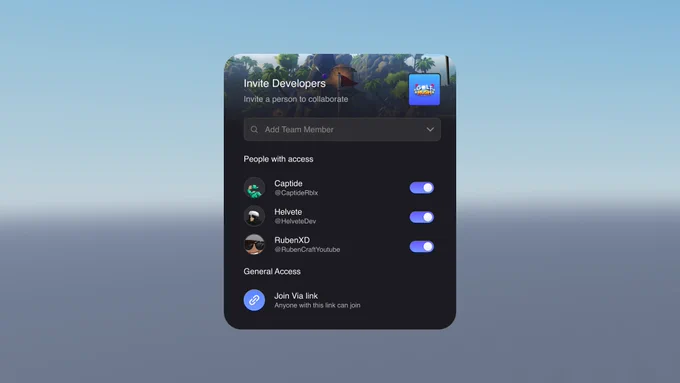This screenshot has width=680, height=383.
Task: Select Join Via link option
Action: pos(302,300)
